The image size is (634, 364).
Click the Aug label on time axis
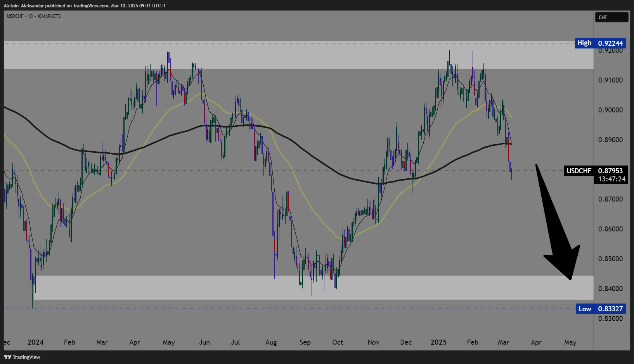tap(271, 342)
